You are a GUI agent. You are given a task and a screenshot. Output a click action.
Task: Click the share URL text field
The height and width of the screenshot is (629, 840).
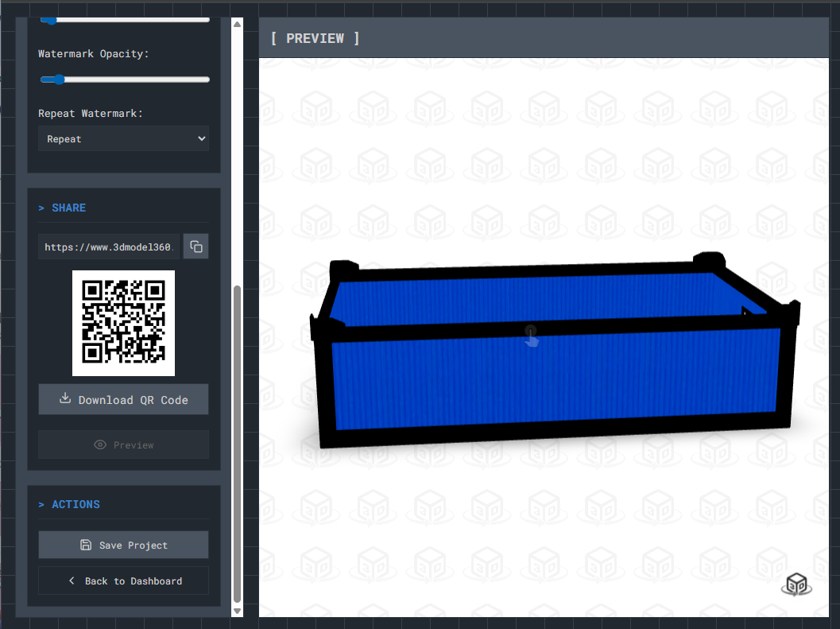[x=109, y=247]
